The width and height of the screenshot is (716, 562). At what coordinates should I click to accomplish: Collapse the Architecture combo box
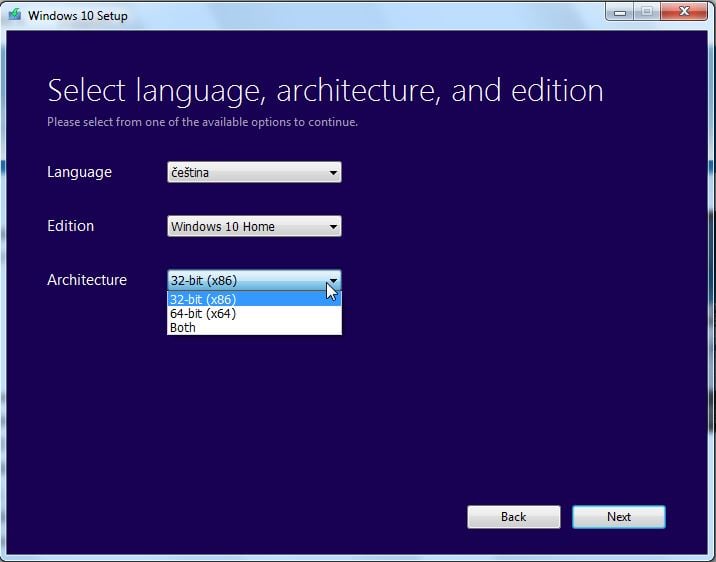point(254,280)
